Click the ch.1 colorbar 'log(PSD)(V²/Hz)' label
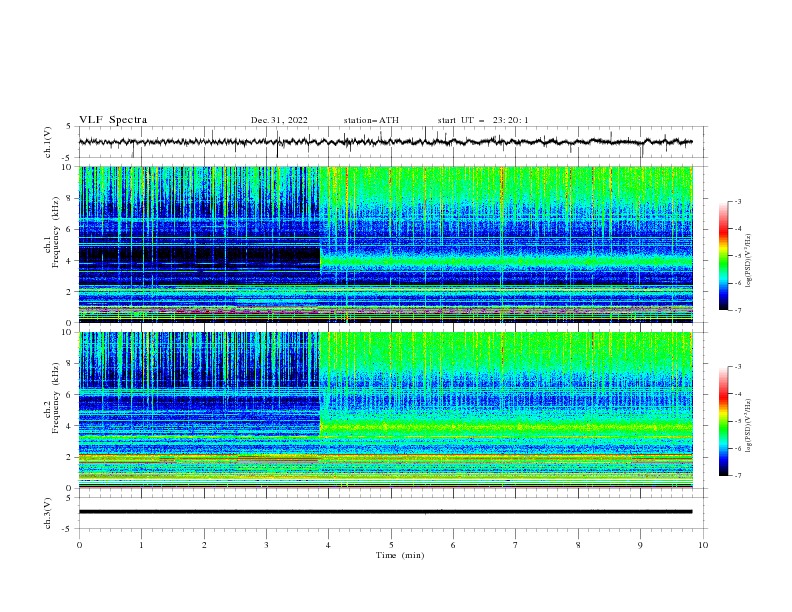 [x=749, y=261]
